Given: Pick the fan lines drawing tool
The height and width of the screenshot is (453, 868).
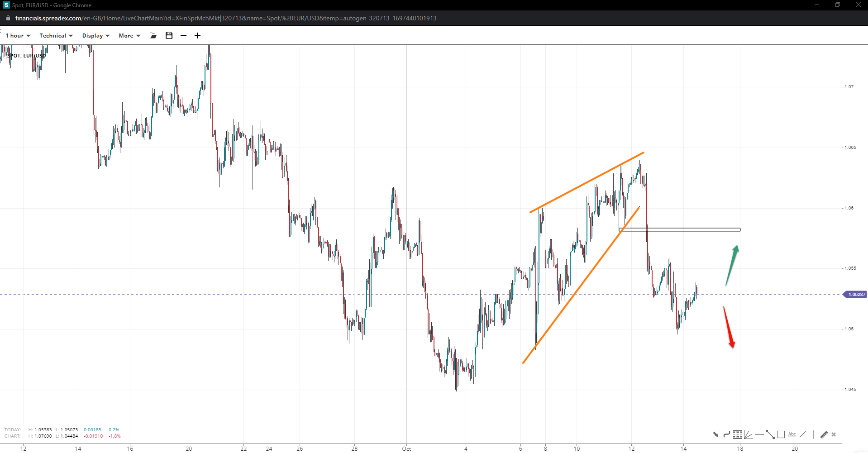Looking at the screenshot, I should [748, 434].
